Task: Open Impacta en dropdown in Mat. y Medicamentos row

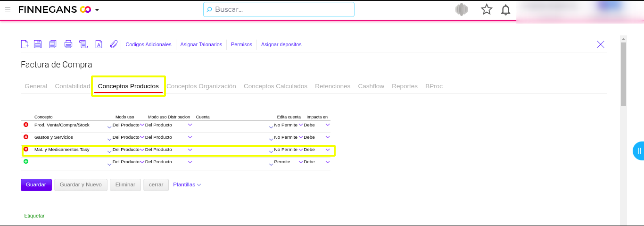Action: [x=328, y=150]
